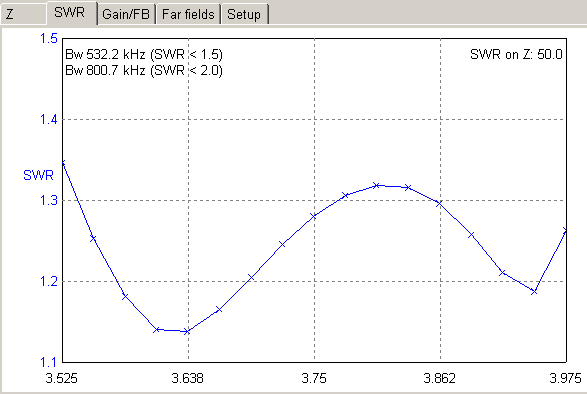Screen dimensions: 587x394
Task: Click the 3.75 frequency axis label
Action: tap(314, 378)
